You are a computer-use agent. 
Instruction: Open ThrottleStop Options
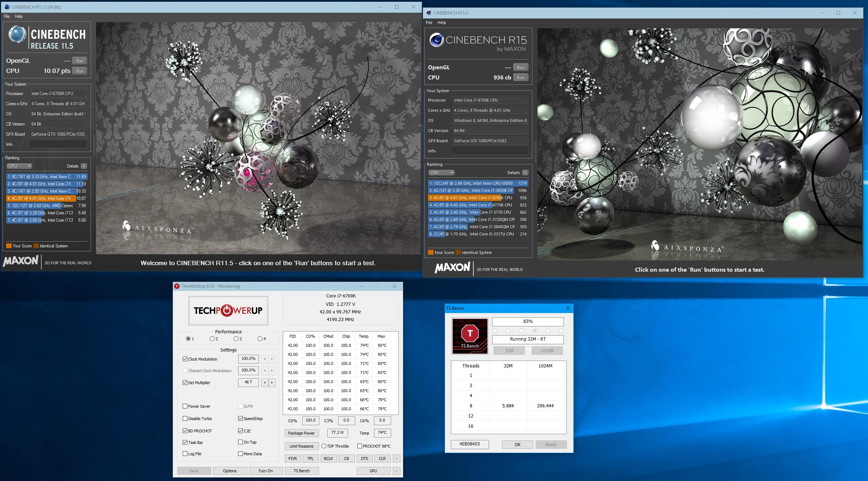point(230,471)
